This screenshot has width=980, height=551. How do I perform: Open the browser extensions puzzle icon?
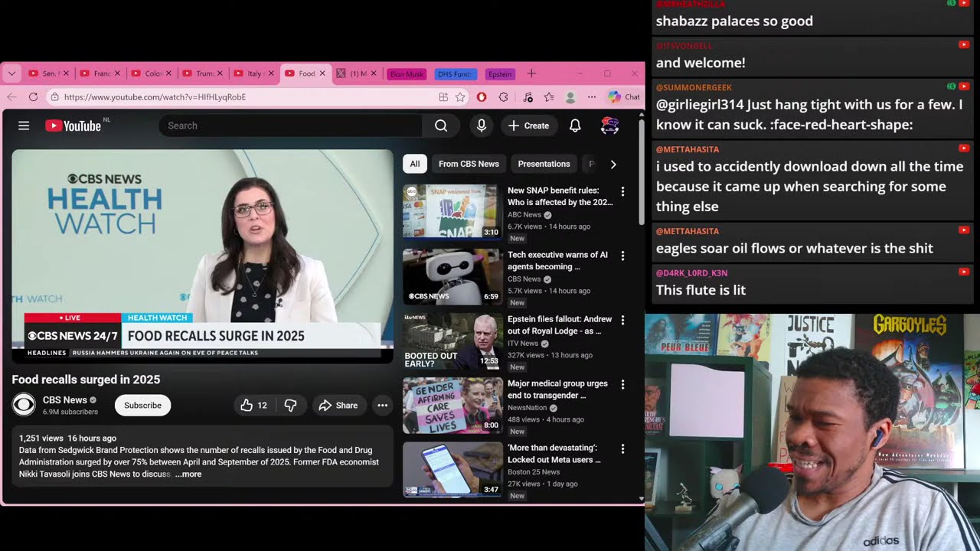coord(503,97)
